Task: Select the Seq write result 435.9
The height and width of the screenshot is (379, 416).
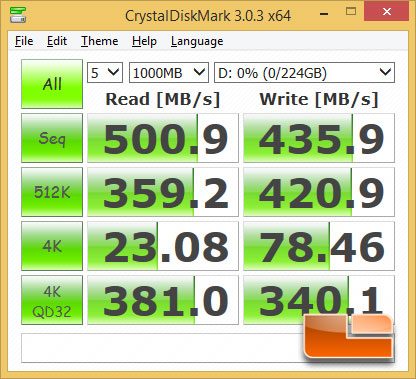Action: pyautogui.click(x=319, y=138)
